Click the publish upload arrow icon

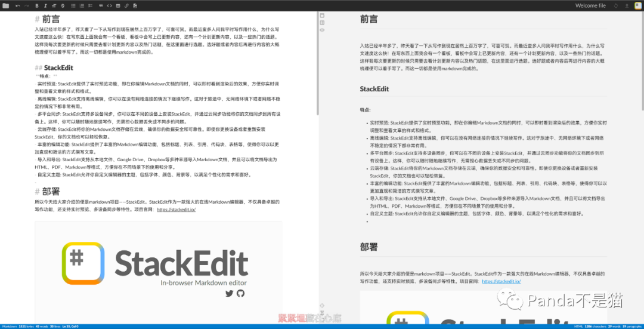tap(627, 6)
